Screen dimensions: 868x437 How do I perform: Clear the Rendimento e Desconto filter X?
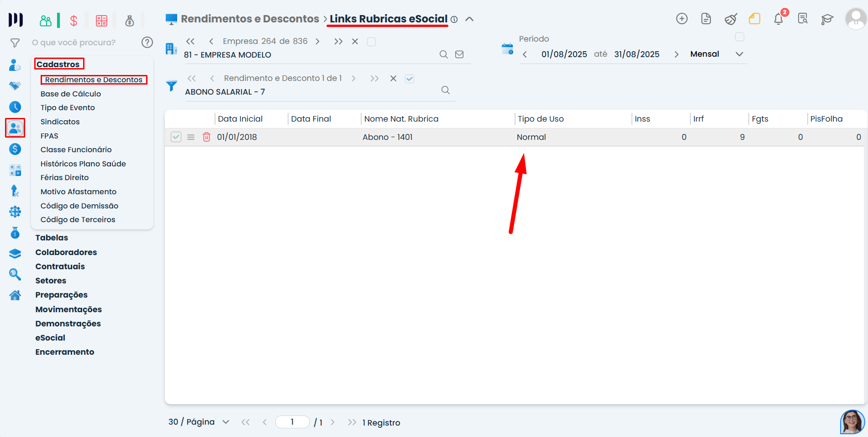[393, 79]
